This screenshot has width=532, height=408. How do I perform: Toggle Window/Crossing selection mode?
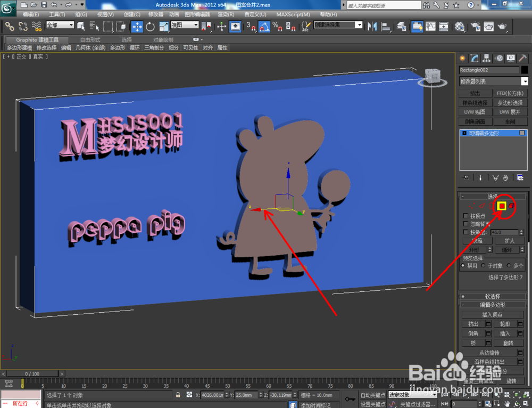pyautogui.click(x=120, y=26)
